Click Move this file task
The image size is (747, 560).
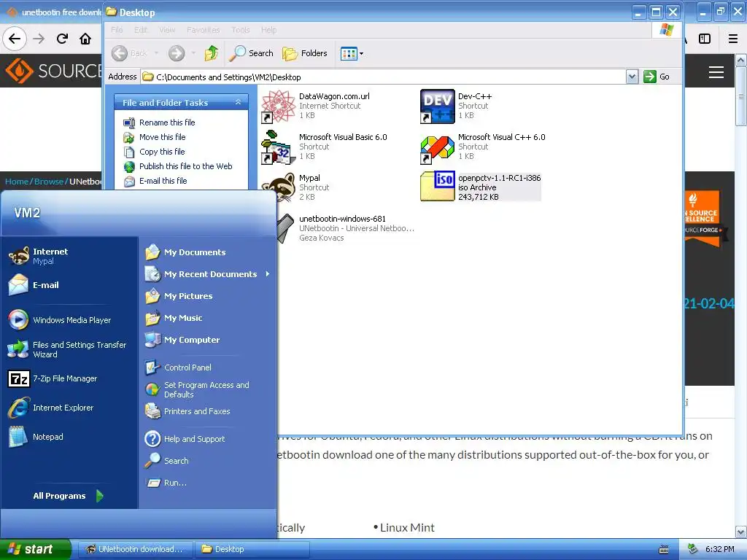click(x=155, y=137)
